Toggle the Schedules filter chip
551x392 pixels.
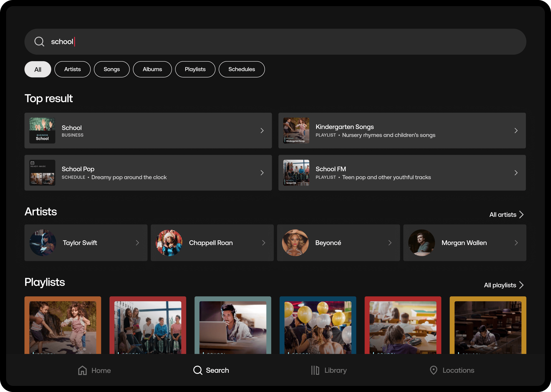point(241,69)
